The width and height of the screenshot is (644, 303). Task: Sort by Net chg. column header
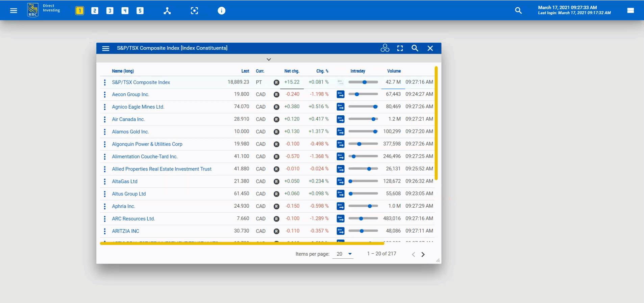pos(292,71)
